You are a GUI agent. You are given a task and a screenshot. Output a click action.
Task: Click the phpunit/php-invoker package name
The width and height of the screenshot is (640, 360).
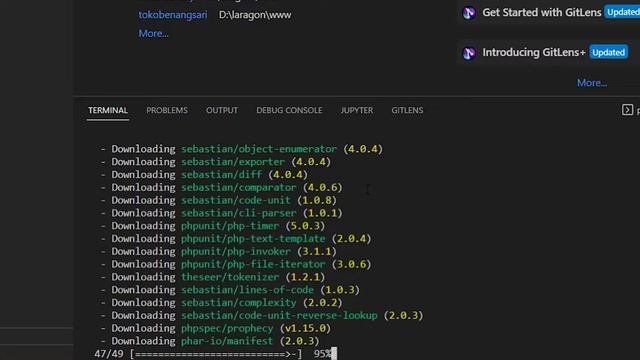(236, 251)
